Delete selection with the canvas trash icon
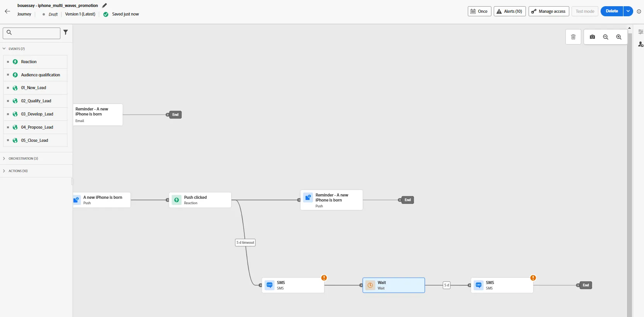 coord(573,37)
